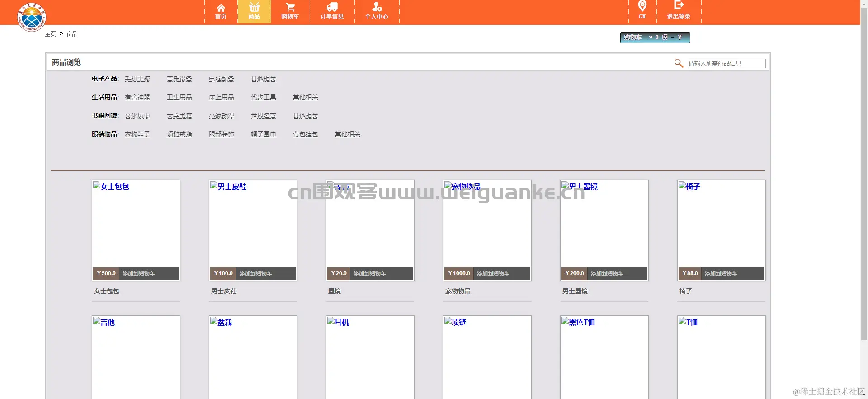Screen dimensions: 868x399
Task: Add 椅子 (¥88.0) to cart
Action: pos(721,273)
